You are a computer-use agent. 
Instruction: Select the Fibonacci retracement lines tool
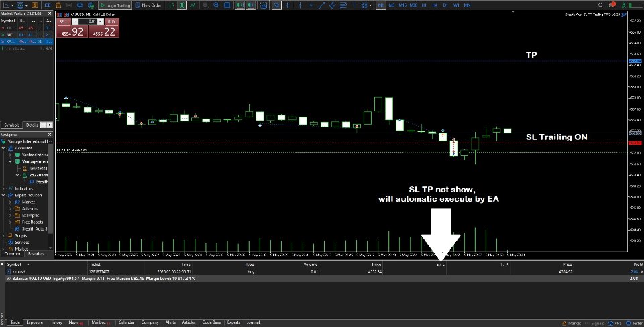click(343, 5)
